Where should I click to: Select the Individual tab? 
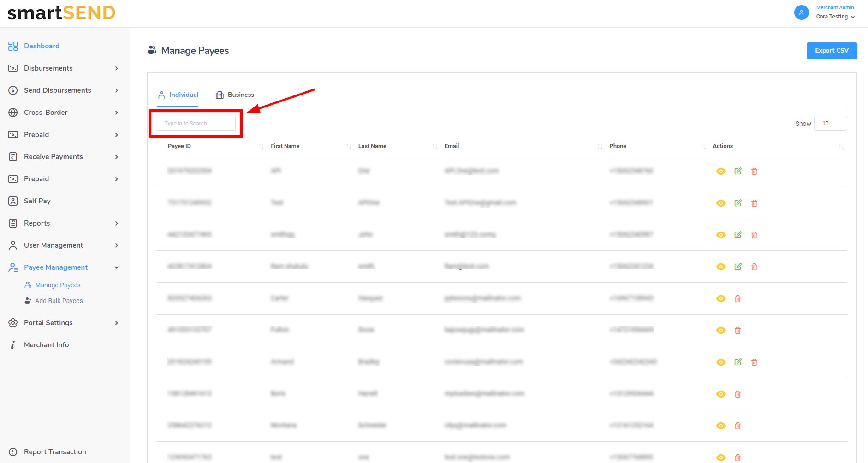pos(178,95)
